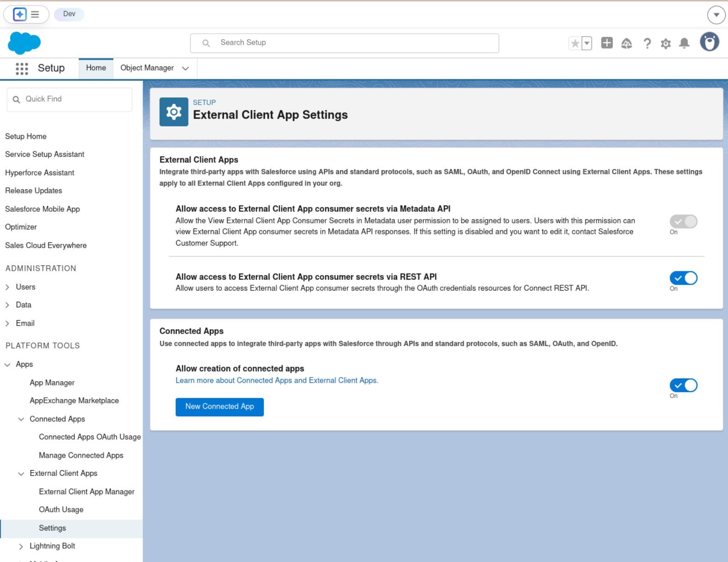Click the New Connected App button
The image size is (728, 562).
(220, 407)
